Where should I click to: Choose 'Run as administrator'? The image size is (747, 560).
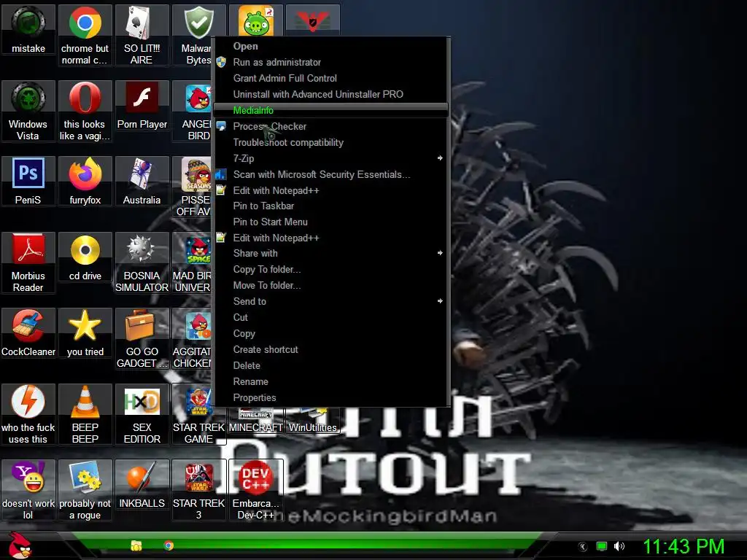(330, 63)
